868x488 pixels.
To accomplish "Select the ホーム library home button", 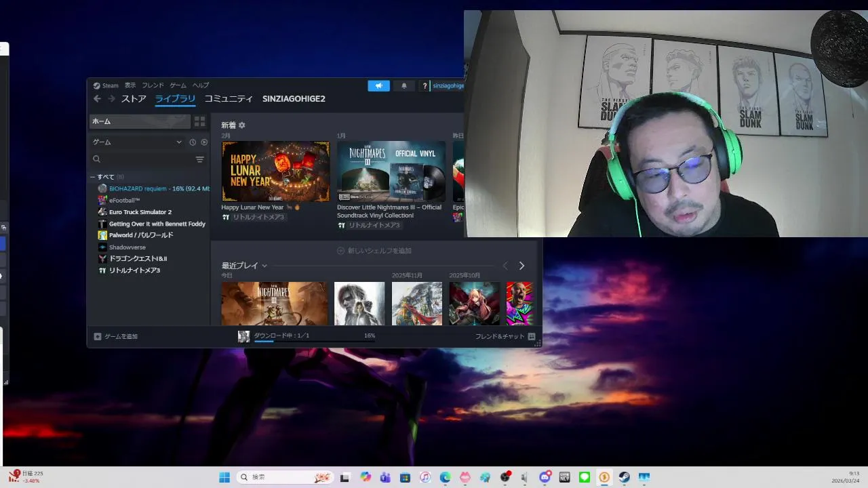I will point(140,121).
